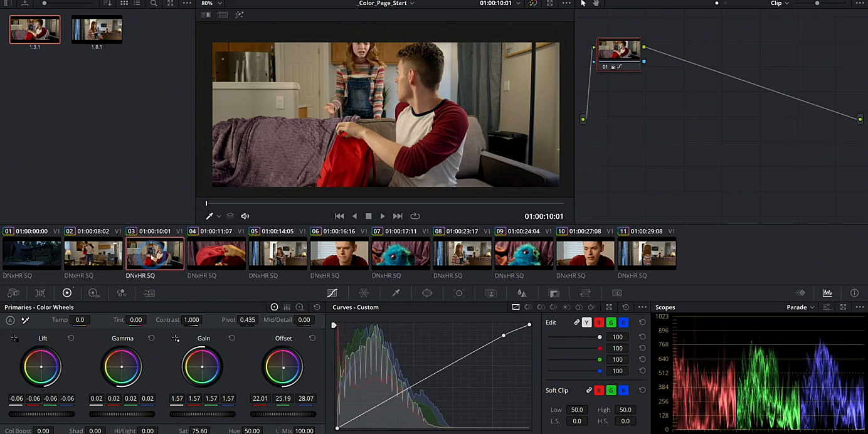Open the Parade scope type dropdown
Image resolution: width=868 pixels, height=434 pixels.
(800, 307)
